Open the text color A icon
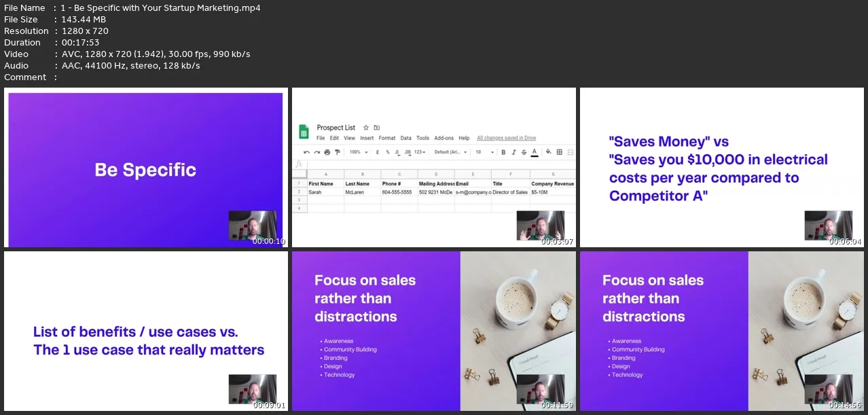The height and width of the screenshot is (415, 868). [x=535, y=152]
